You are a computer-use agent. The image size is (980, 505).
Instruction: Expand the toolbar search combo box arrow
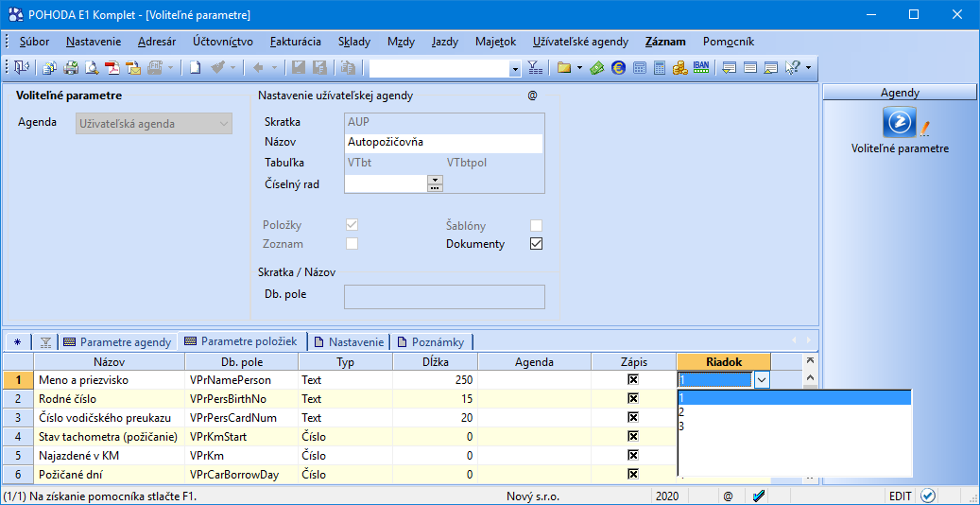tap(515, 68)
